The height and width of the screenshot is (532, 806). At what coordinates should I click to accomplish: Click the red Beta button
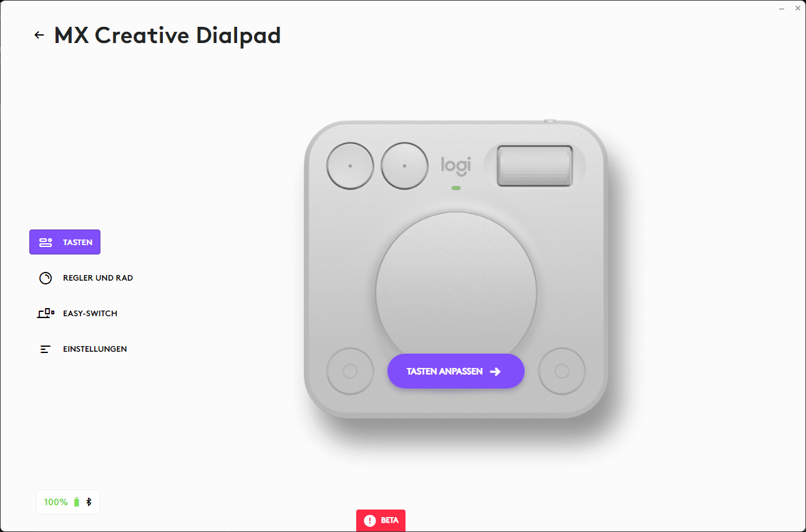381,520
